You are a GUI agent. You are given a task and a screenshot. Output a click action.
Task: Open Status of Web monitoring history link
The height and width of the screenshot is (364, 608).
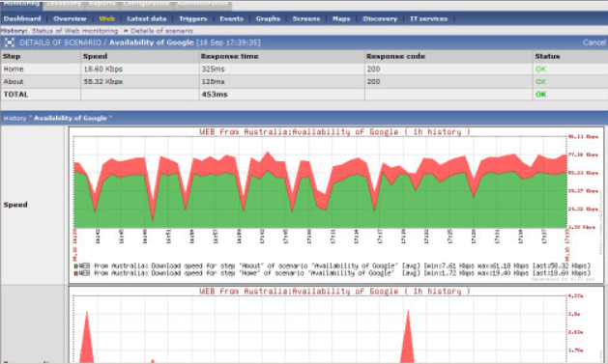click(74, 31)
